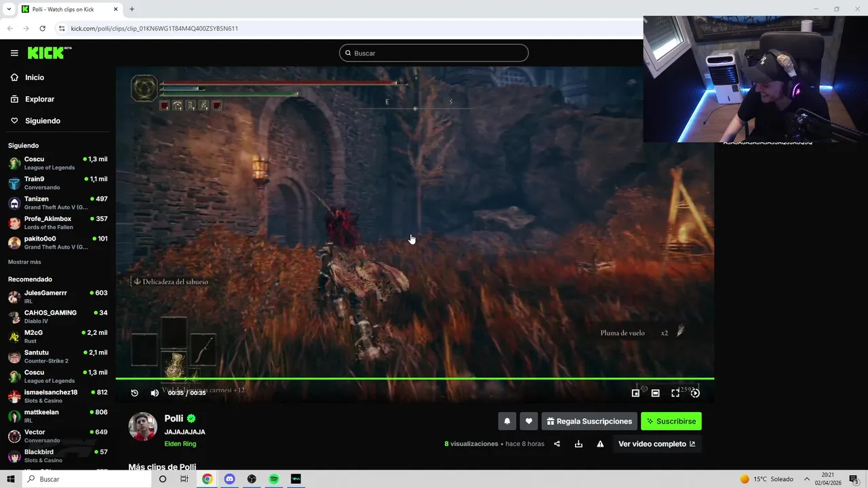Open the Windows Start menu
The width and height of the screenshot is (868, 488).
pos(11,479)
